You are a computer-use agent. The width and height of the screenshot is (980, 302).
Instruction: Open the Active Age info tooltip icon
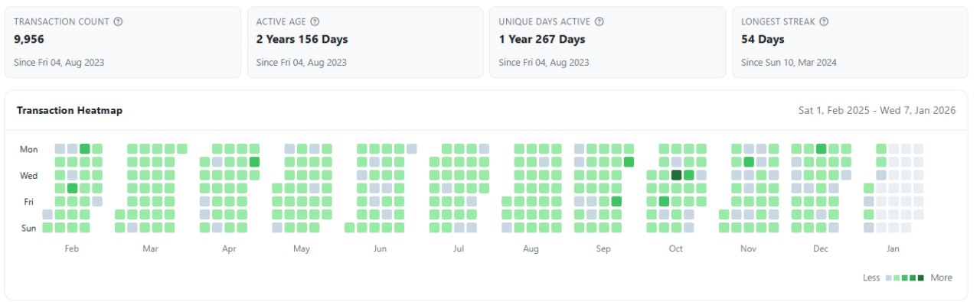(x=315, y=21)
